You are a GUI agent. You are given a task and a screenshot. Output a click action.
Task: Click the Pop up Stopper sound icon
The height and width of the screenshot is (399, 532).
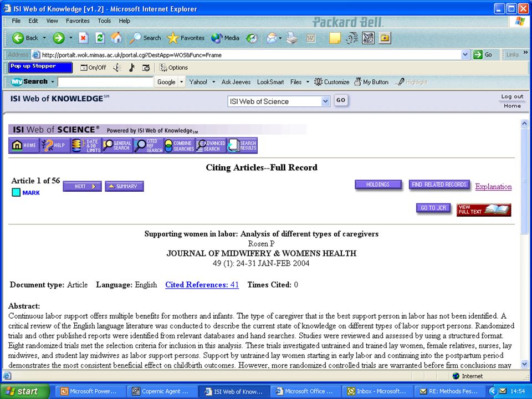117,68
